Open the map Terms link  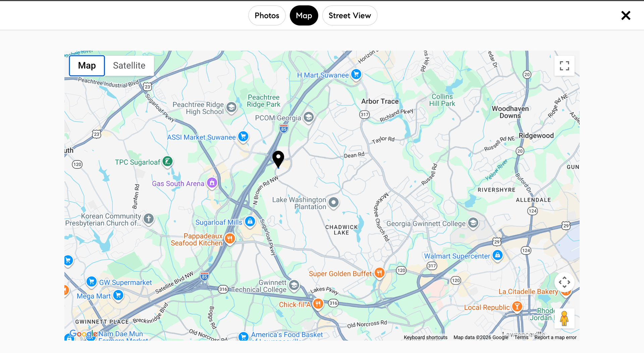[x=521, y=338]
